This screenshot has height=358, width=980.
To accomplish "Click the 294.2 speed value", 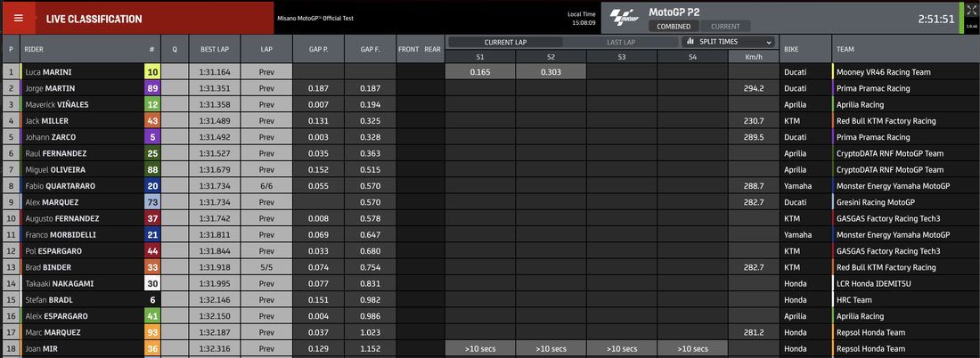I will click(753, 88).
